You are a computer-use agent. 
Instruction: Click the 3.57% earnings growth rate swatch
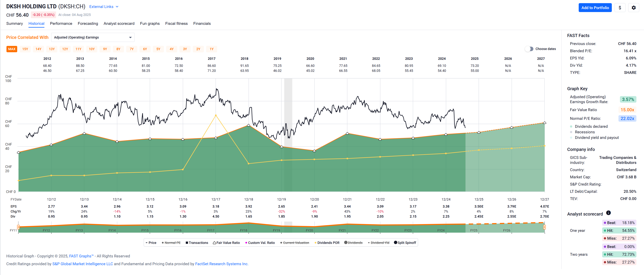point(628,99)
